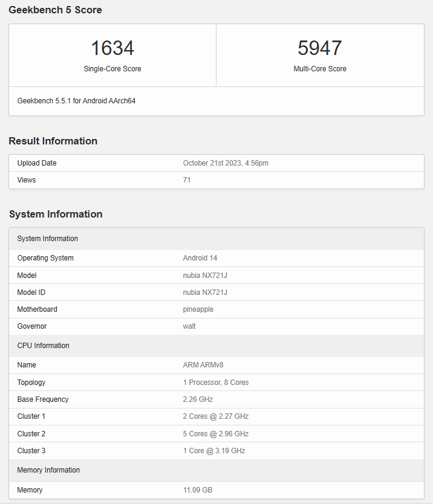Click the CPU name ARM ARMv8
433x504 pixels.
click(x=203, y=365)
